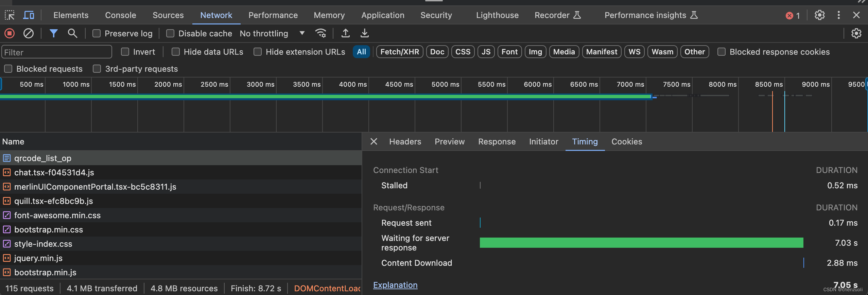Click stylesheet icon beside font-awesome.min.css

[7, 215]
